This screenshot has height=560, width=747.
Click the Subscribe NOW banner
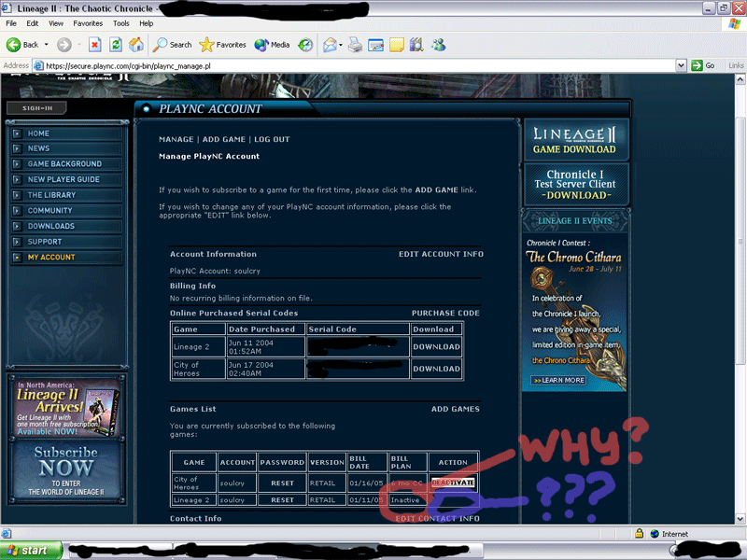tap(66, 471)
